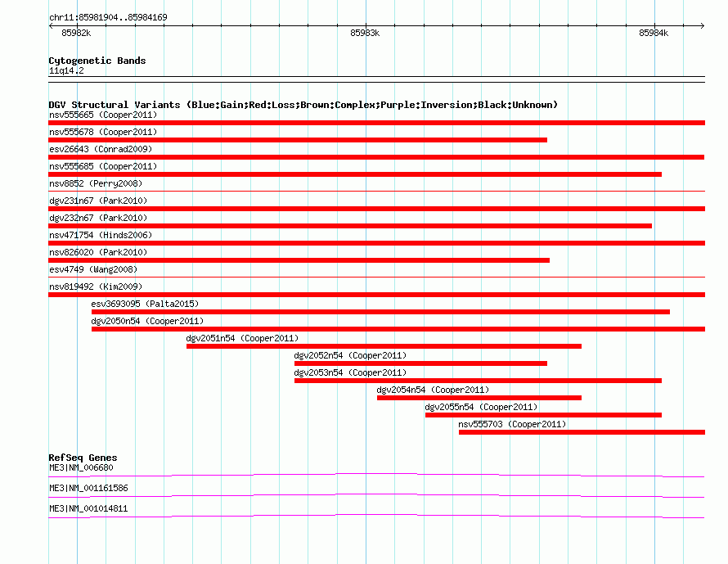Image resolution: width=728 pixels, height=564 pixels.
Task: Click variant label esv3693095 (Palta2015)
Action: pyautogui.click(x=145, y=304)
